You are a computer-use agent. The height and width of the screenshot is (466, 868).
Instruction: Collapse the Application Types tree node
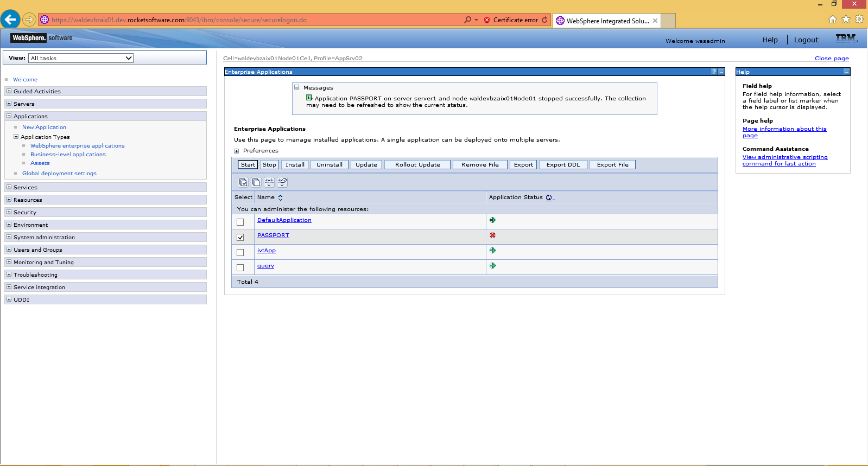pyautogui.click(x=16, y=137)
